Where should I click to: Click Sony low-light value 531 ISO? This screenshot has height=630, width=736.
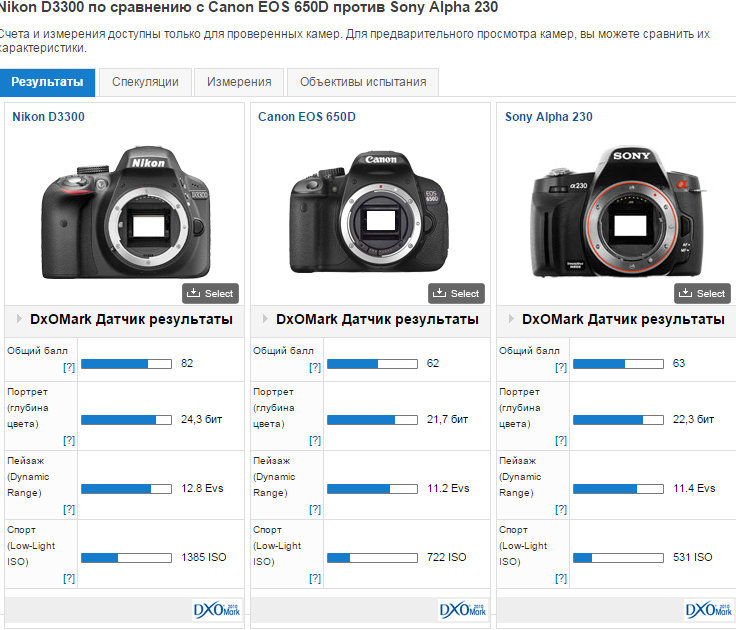pyautogui.click(x=693, y=557)
